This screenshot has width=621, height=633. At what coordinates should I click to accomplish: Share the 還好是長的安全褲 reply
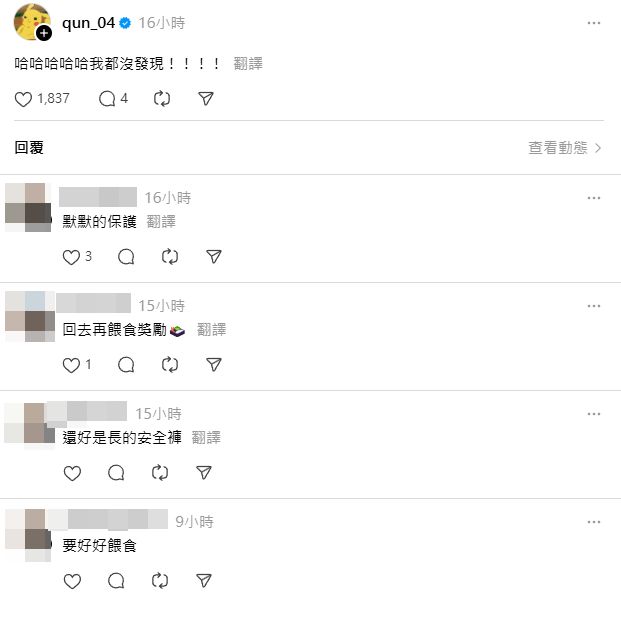[204, 473]
